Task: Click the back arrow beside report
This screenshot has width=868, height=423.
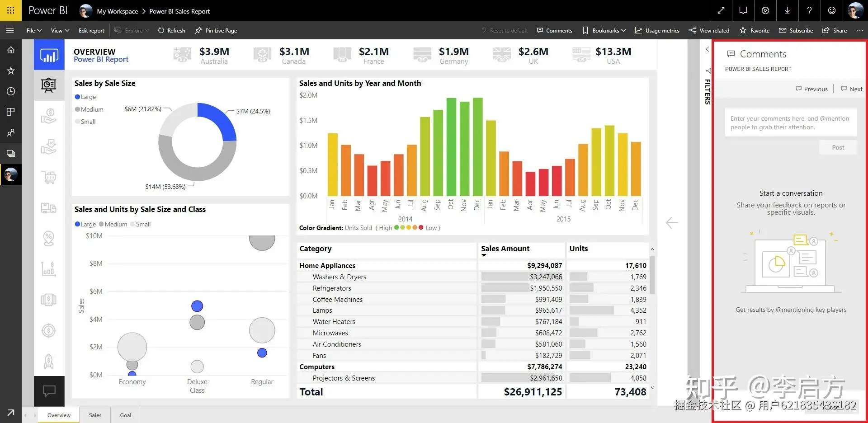Action: (x=672, y=223)
